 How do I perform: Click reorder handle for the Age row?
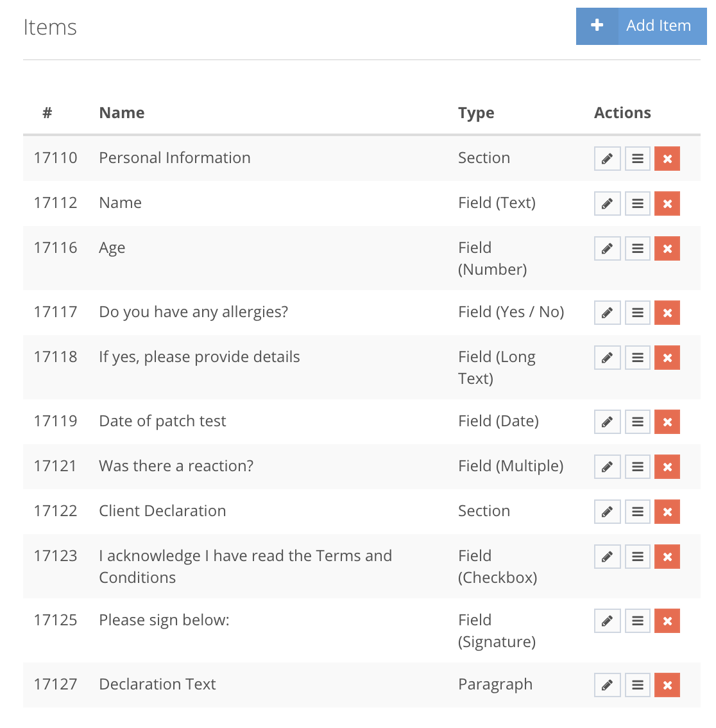tap(637, 248)
